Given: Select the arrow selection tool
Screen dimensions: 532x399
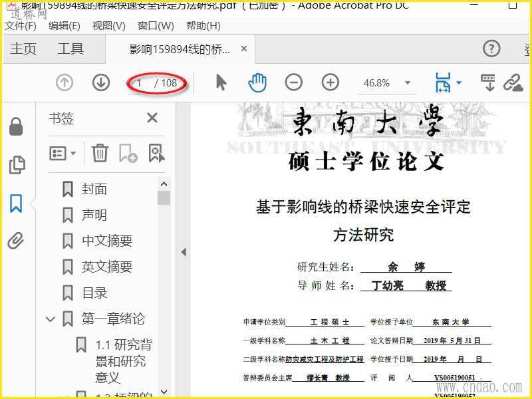Looking at the screenshot, I should point(221,82).
